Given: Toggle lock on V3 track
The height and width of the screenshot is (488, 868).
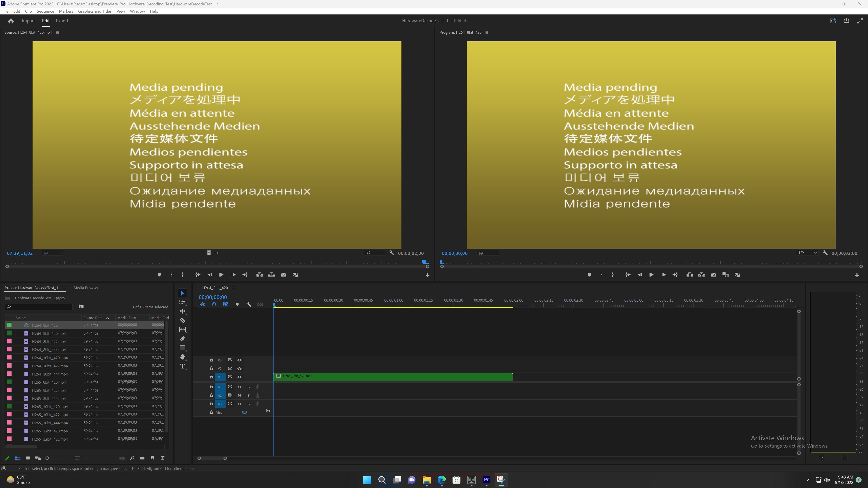Looking at the screenshot, I should coord(211,360).
